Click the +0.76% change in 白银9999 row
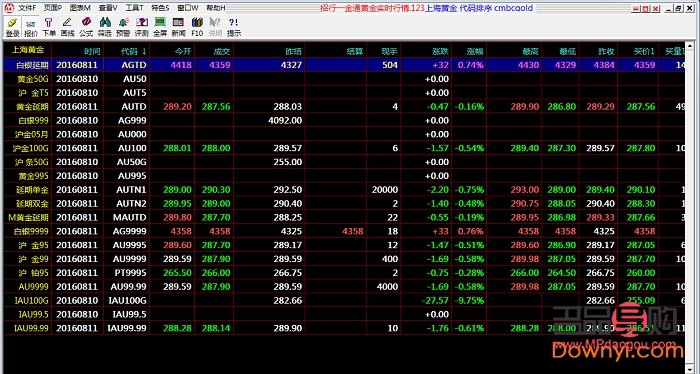The width and height of the screenshot is (700, 374). (x=471, y=231)
